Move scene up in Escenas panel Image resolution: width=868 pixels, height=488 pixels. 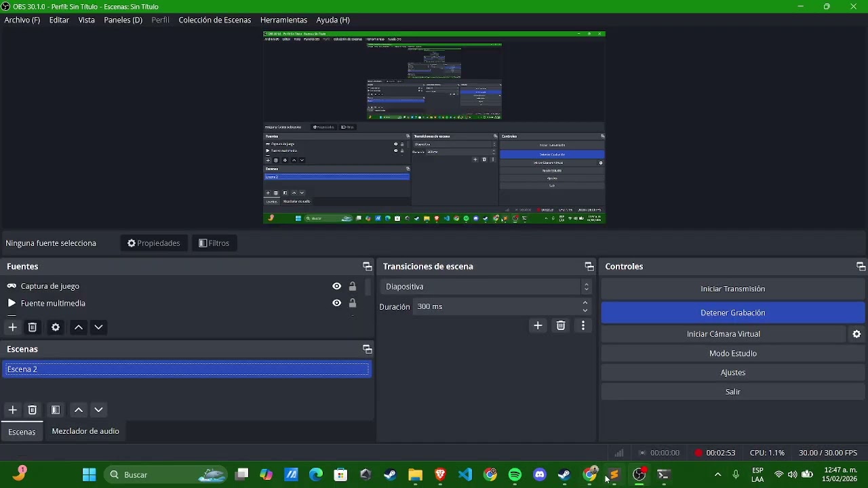click(x=79, y=410)
